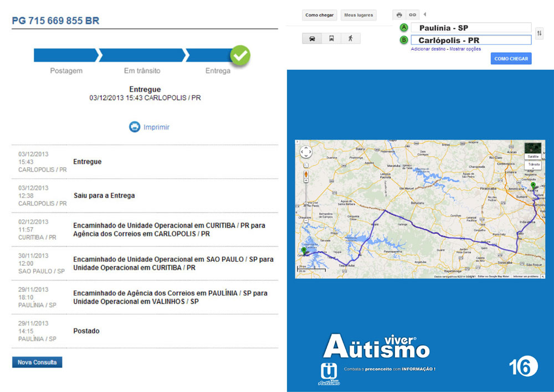Viewport: 554px width, 392px height.
Task: Swap origin and destination with arrows icon
Action: (x=539, y=34)
